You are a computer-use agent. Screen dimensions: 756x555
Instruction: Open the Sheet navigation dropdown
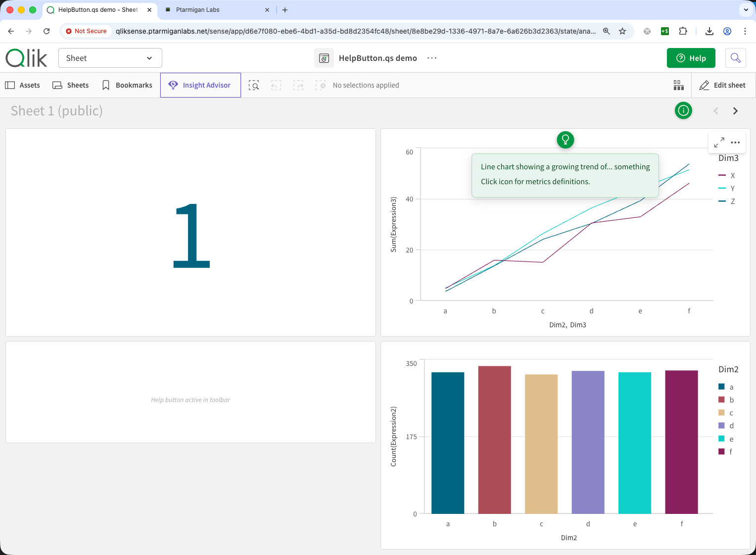tap(110, 58)
